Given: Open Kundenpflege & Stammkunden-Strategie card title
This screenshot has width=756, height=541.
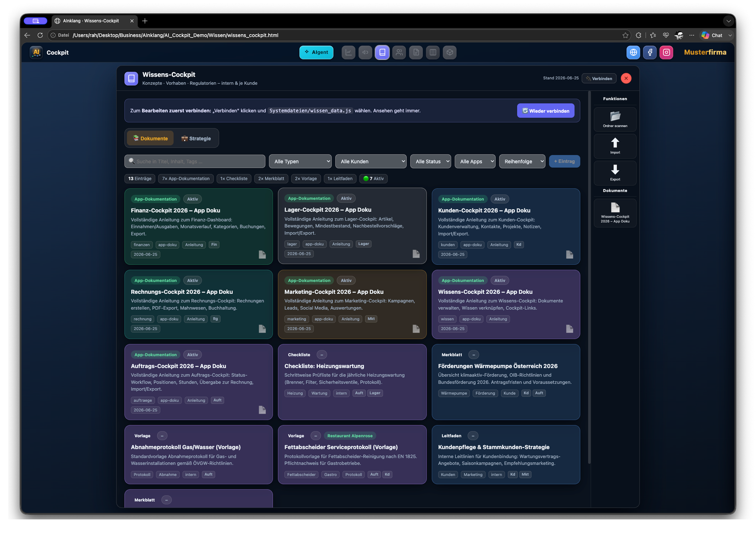Looking at the screenshot, I should pyautogui.click(x=494, y=447).
